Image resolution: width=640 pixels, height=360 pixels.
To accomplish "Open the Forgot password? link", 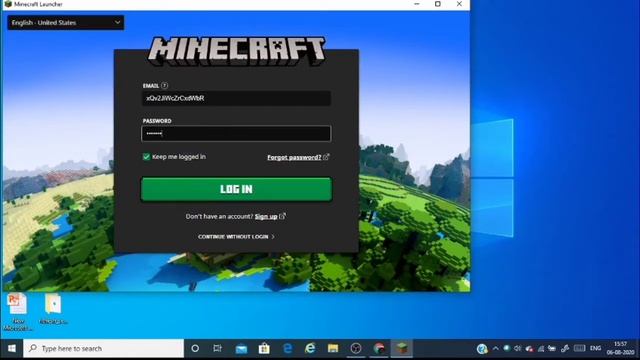I will (x=294, y=157).
